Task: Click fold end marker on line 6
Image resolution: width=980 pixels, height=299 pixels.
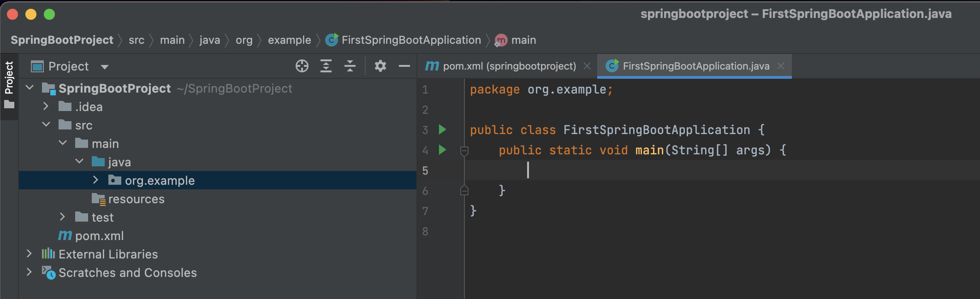Action: (464, 190)
